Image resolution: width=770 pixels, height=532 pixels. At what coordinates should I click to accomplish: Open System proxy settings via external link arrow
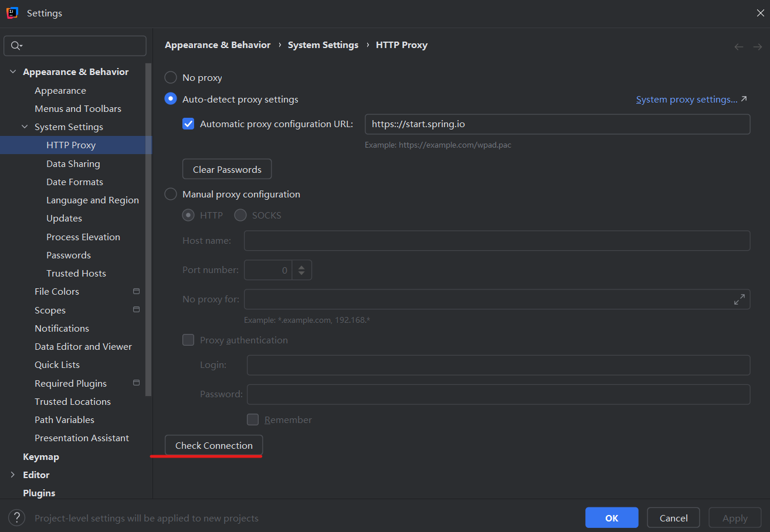[744, 98]
